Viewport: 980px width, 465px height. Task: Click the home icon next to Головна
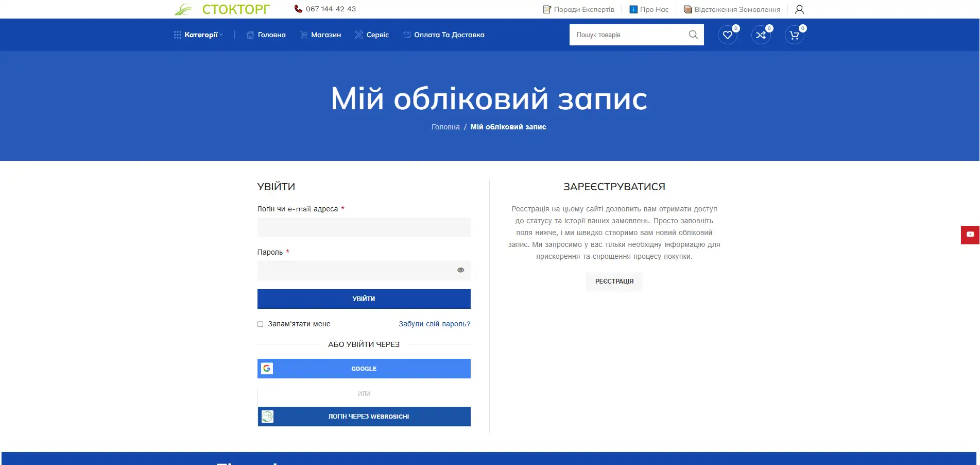pyautogui.click(x=250, y=35)
